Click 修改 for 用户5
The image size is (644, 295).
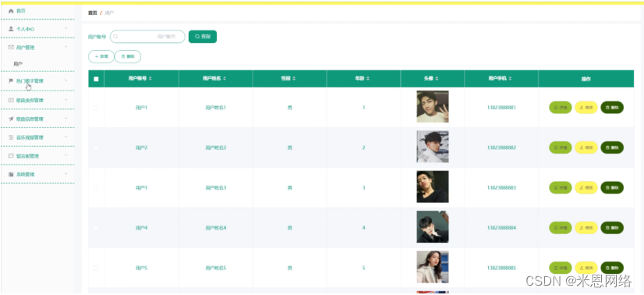tap(586, 268)
